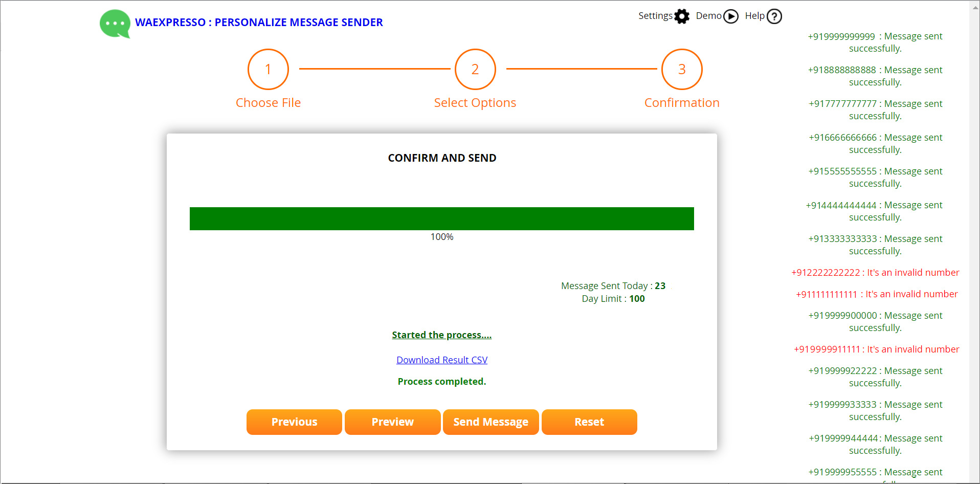Click the Confirmation step label
This screenshot has width=980, height=484.
click(x=681, y=103)
